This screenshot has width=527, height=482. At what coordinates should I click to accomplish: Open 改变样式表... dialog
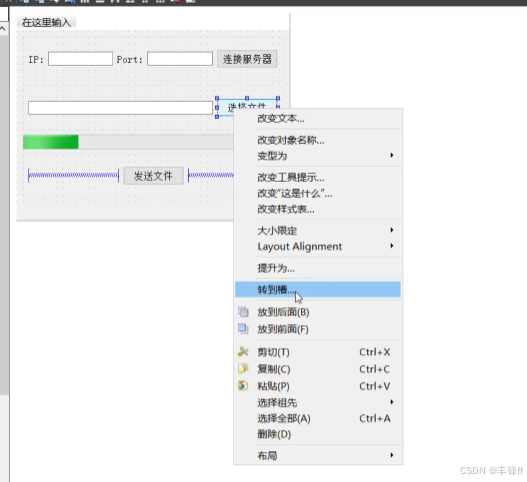click(x=318, y=209)
